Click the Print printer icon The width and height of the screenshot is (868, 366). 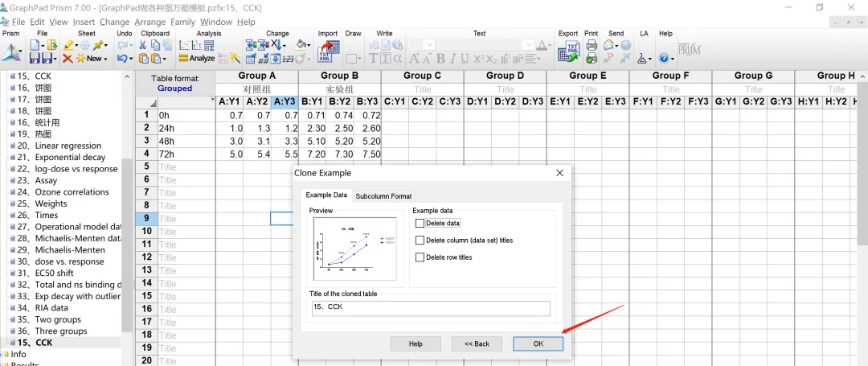coord(592,45)
